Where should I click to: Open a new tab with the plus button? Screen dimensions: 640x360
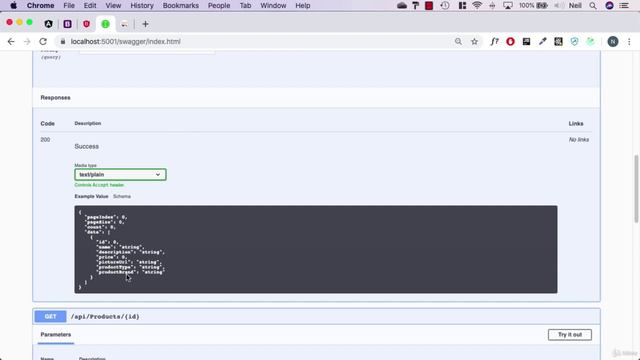click(x=145, y=24)
